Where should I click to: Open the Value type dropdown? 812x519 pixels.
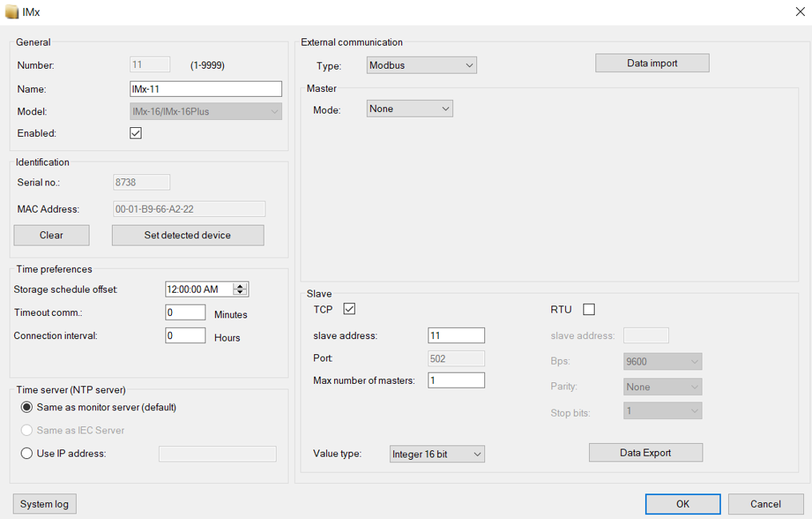(437, 454)
